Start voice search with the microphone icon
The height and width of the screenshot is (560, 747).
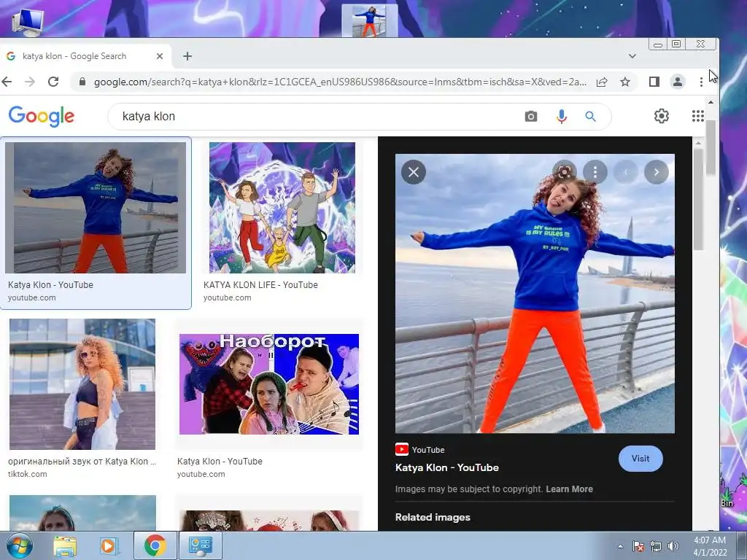tap(562, 116)
